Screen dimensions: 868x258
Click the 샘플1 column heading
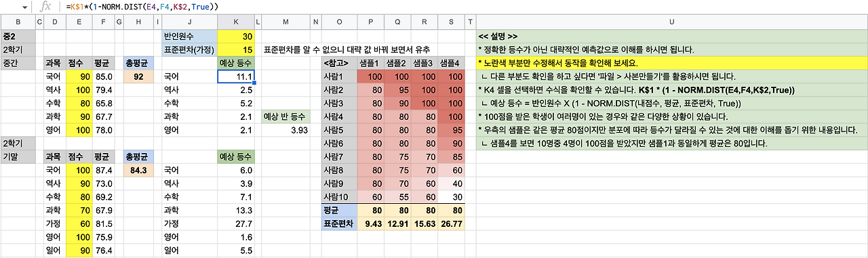[x=372, y=63]
